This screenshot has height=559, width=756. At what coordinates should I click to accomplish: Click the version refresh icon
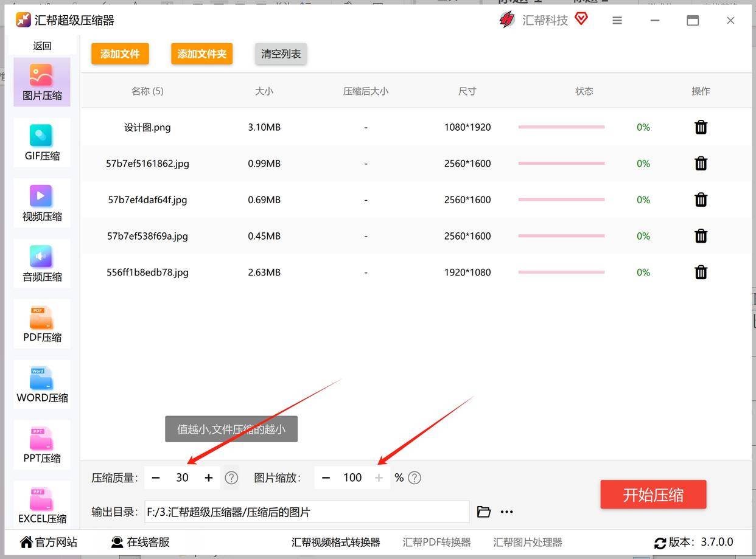[x=660, y=543]
